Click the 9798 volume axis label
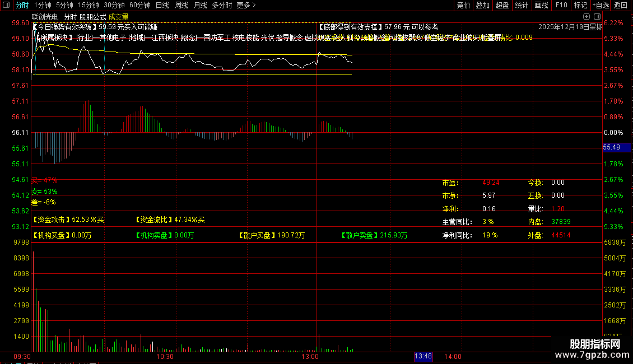The width and height of the screenshot is (633, 364). pos(21,242)
